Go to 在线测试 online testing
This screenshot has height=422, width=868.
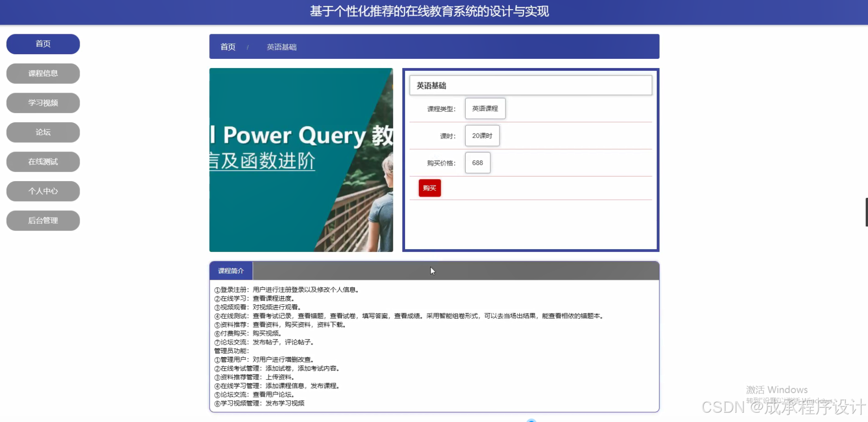click(x=43, y=161)
